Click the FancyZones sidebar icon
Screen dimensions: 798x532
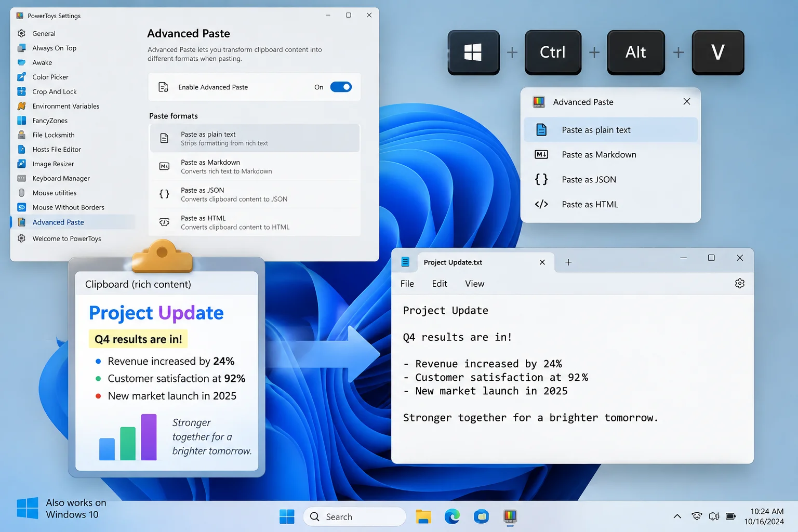coord(21,121)
